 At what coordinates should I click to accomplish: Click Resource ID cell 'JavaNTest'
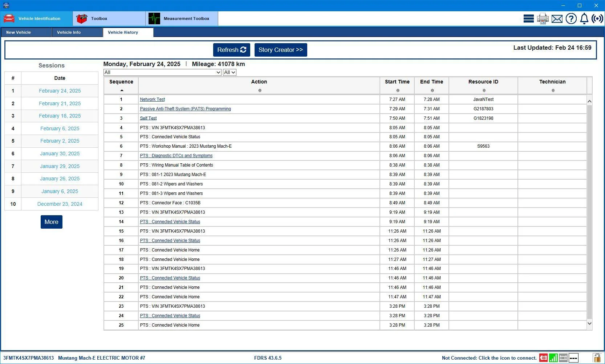coord(483,99)
